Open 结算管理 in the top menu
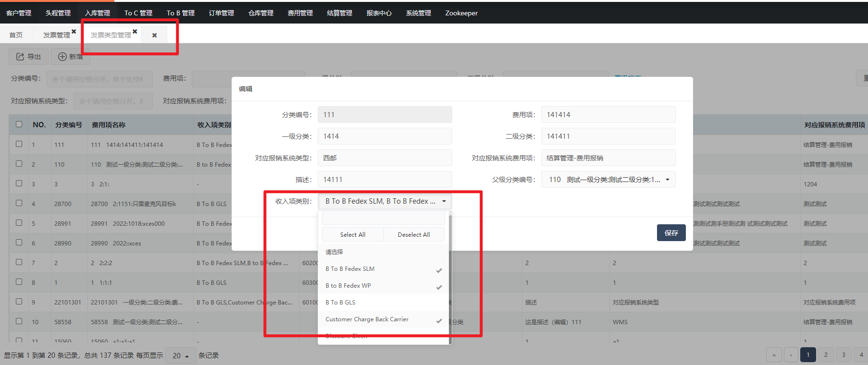Image resolution: width=868 pixels, height=365 pixels. [x=340, y=13]
